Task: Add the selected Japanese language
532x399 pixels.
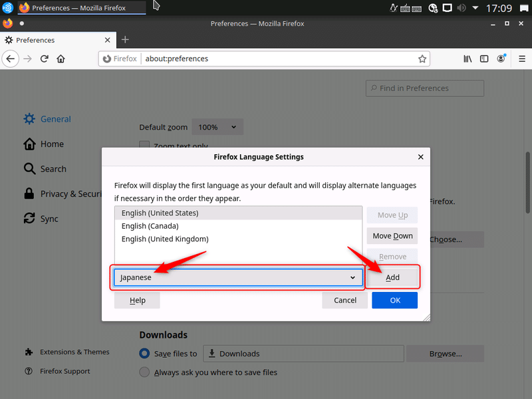Action: tap(392, 277)
